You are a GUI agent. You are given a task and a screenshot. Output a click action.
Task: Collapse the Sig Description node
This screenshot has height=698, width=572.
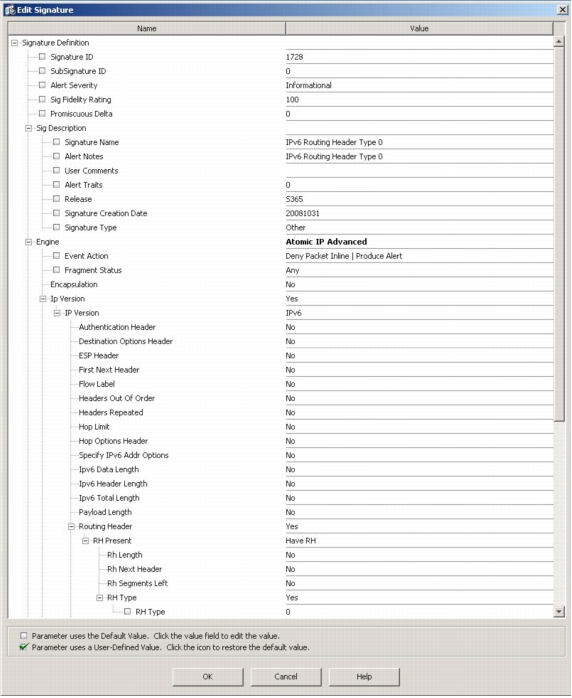(x=29, y=128)
